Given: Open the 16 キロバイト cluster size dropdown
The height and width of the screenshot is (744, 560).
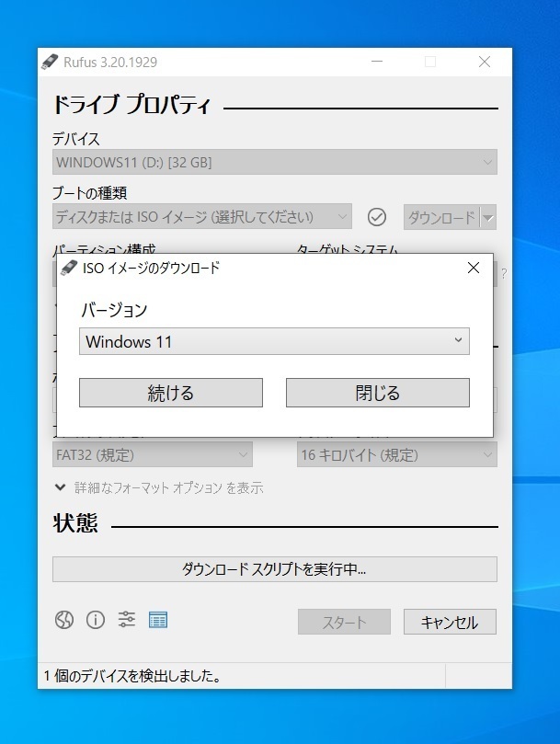Looking at the screenshot, I should [x=396, y=455].
